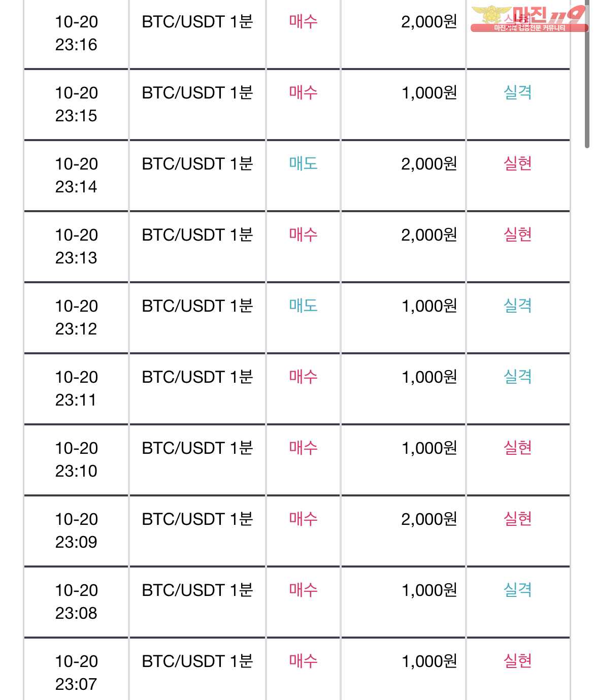Click 실현 in the 23:10 row
Screen dimensions: 594x700
point(517,448)
